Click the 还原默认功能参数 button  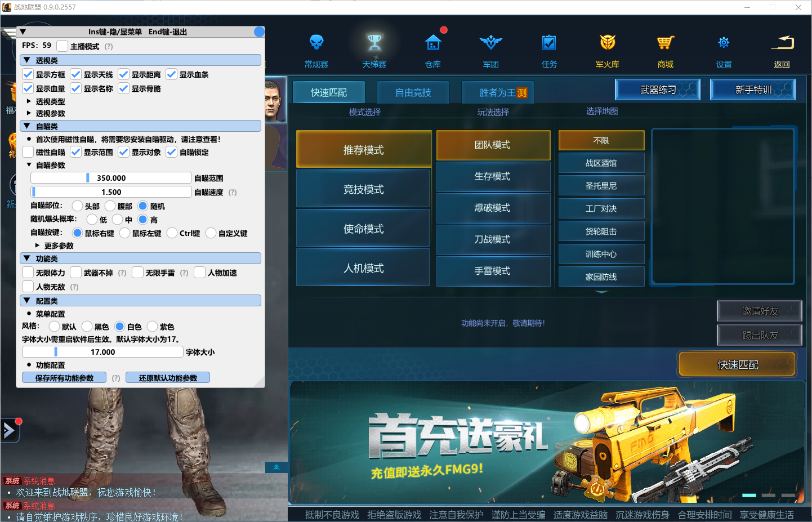pyautogui.click(x=167, y=377)
